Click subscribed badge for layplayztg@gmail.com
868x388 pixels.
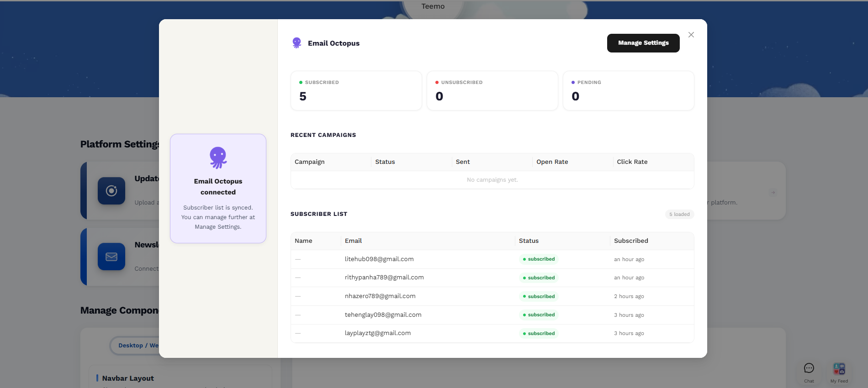pos(539,333)
